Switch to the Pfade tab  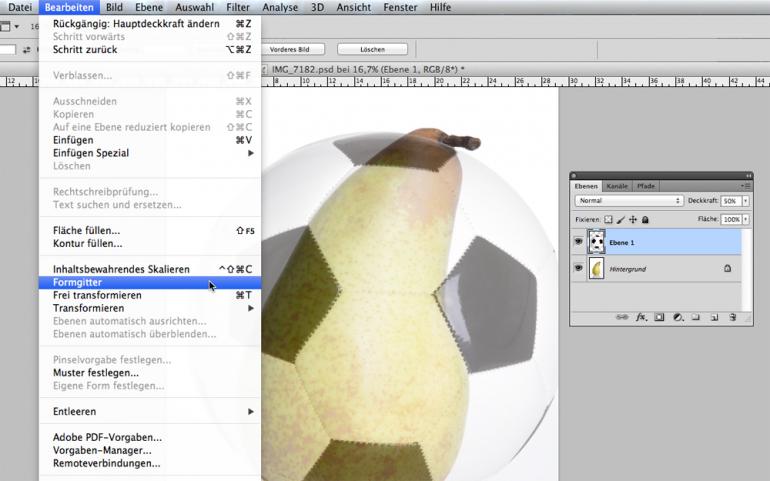point(645,186)
